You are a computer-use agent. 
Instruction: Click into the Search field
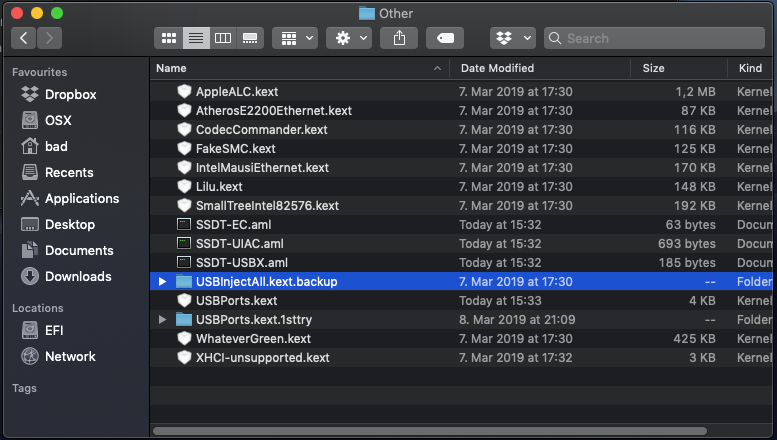pyautogui.click(x=654, y=38)
